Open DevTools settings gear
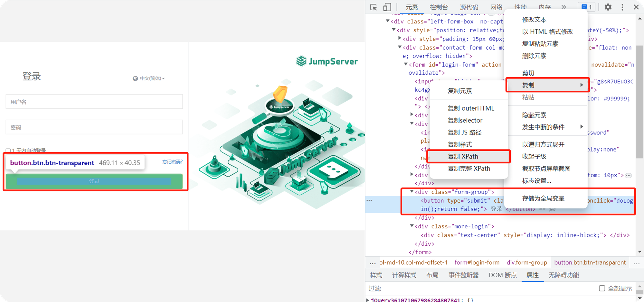The image size is (644, 302). [x=608, y=7]
